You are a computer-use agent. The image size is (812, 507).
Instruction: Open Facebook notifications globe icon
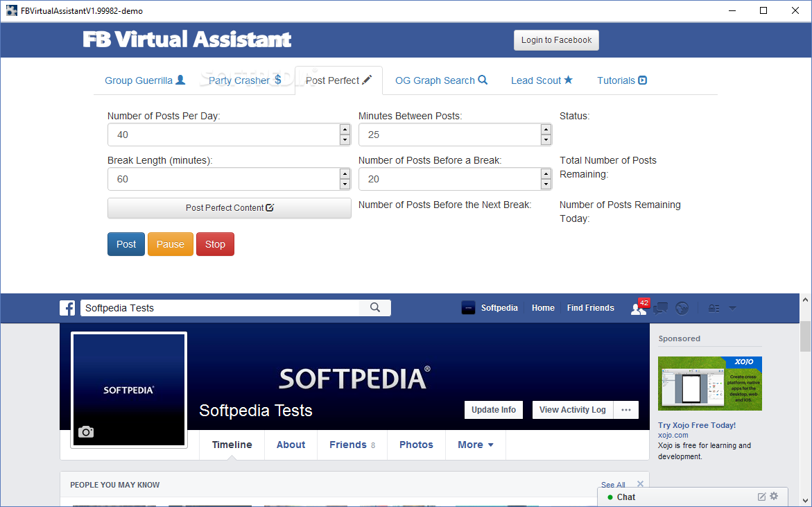point(682,309)
